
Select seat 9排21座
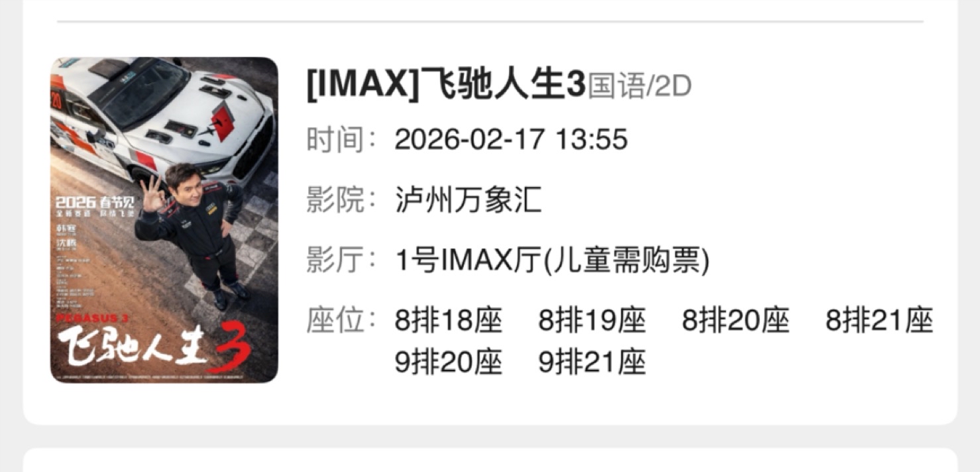pos(592,363)
